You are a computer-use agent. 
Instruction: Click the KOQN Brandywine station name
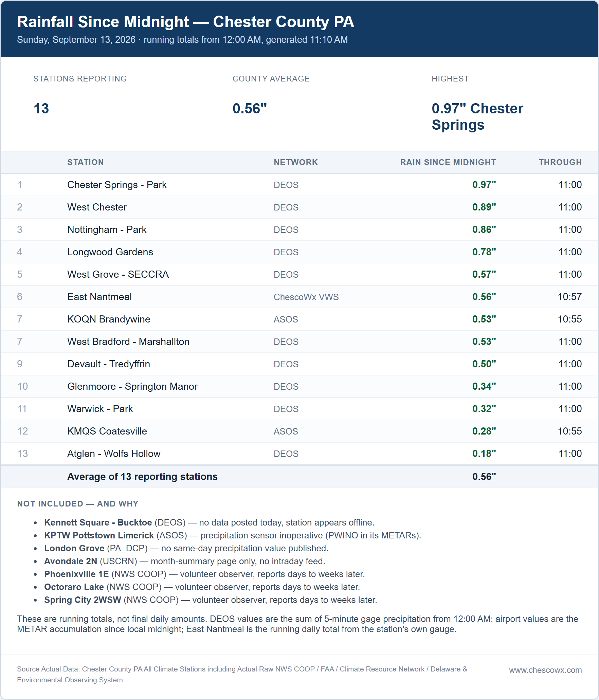pos(109,319)
